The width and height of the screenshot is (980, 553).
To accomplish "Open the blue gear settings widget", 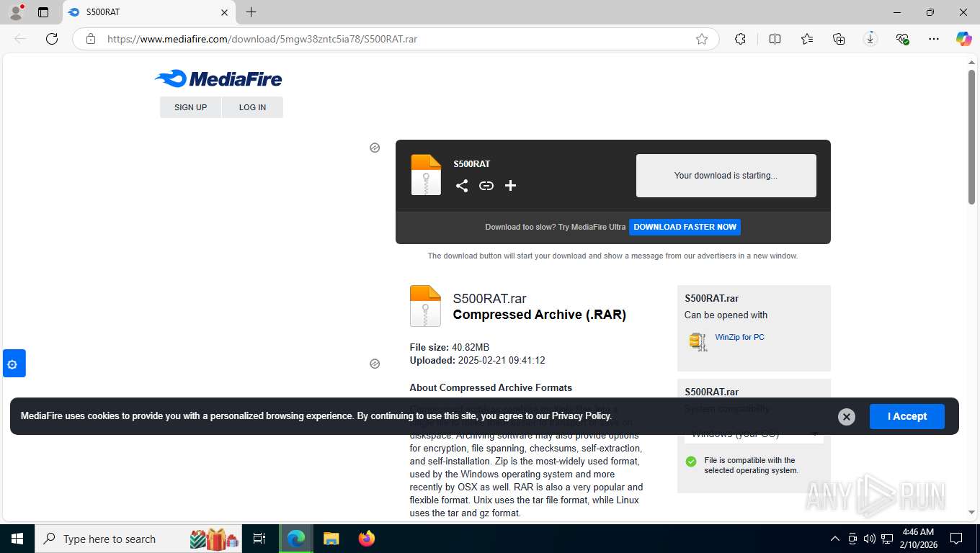I will [x=14, y=364].
